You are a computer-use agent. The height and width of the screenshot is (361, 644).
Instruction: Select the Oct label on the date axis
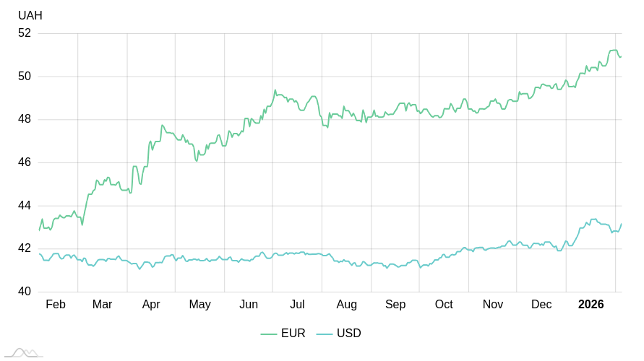(x=444, y=305)
